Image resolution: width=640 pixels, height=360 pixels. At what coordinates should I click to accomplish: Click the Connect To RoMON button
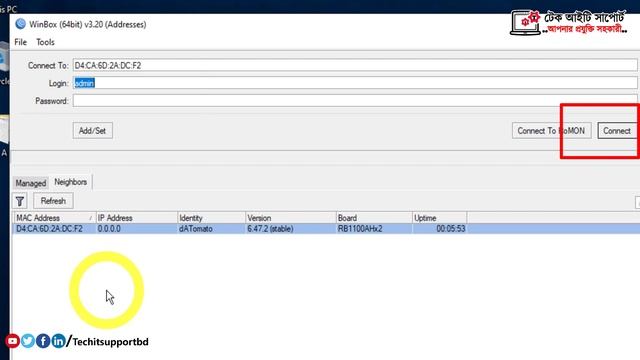click(x=551, y=131)
